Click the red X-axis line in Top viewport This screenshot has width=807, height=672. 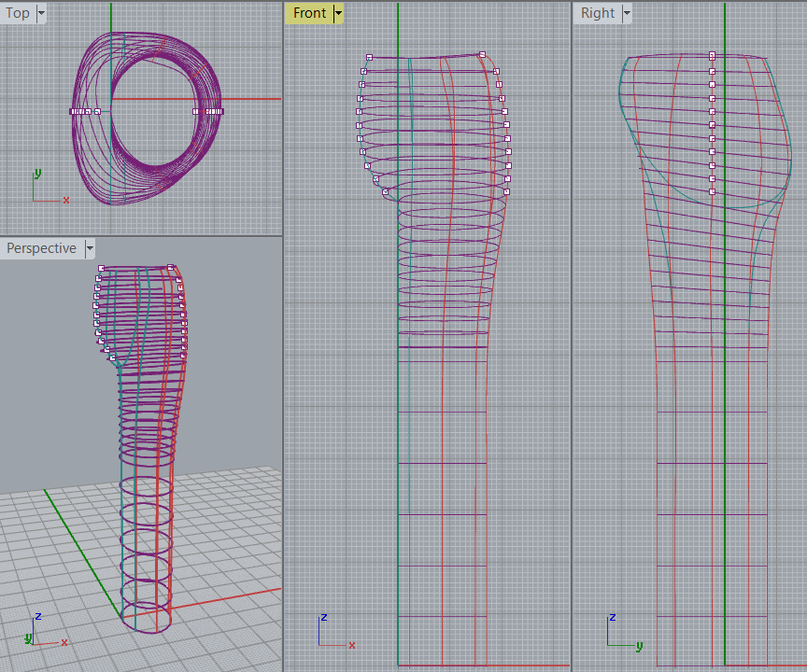click(x=252, y=98)
